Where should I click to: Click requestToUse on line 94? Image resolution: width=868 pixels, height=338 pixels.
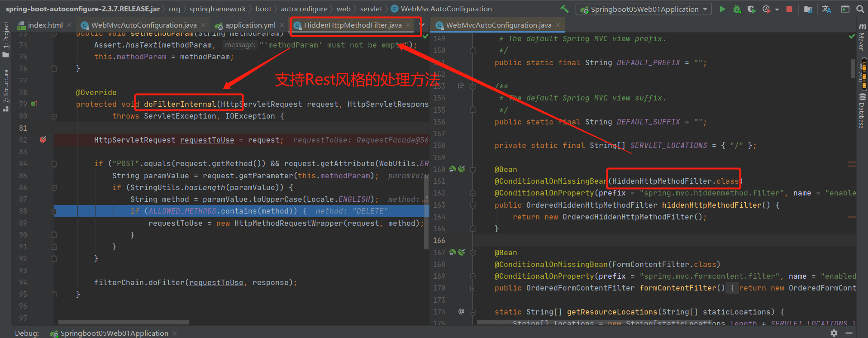216,282
